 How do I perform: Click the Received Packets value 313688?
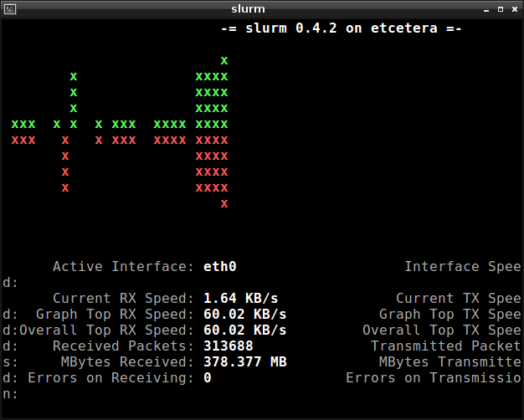coord(229,346)
